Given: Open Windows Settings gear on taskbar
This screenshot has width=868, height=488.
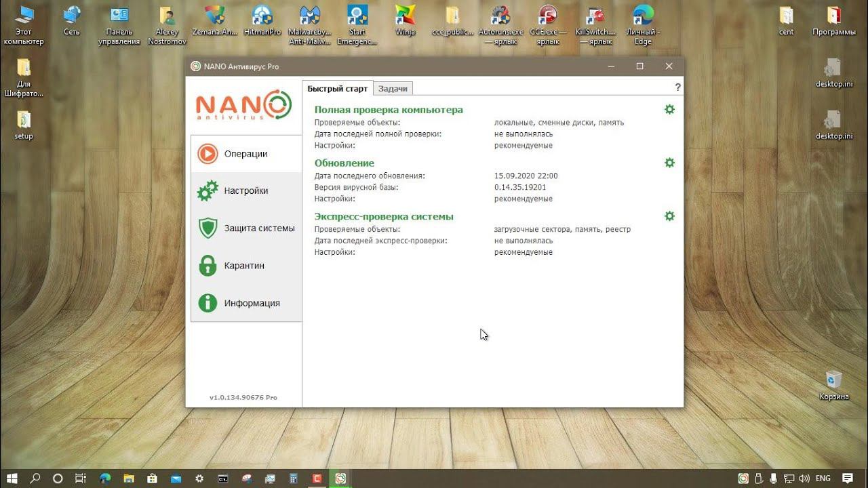Looking at the screenshot, I should click(x=199, y=478).
